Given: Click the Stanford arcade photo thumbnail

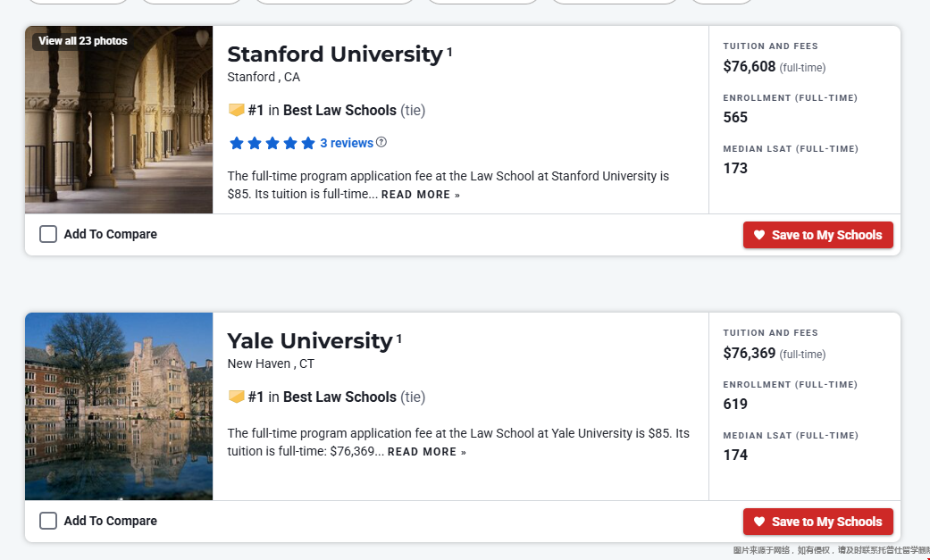Looking at the screenshot, I should click(119, 120).
